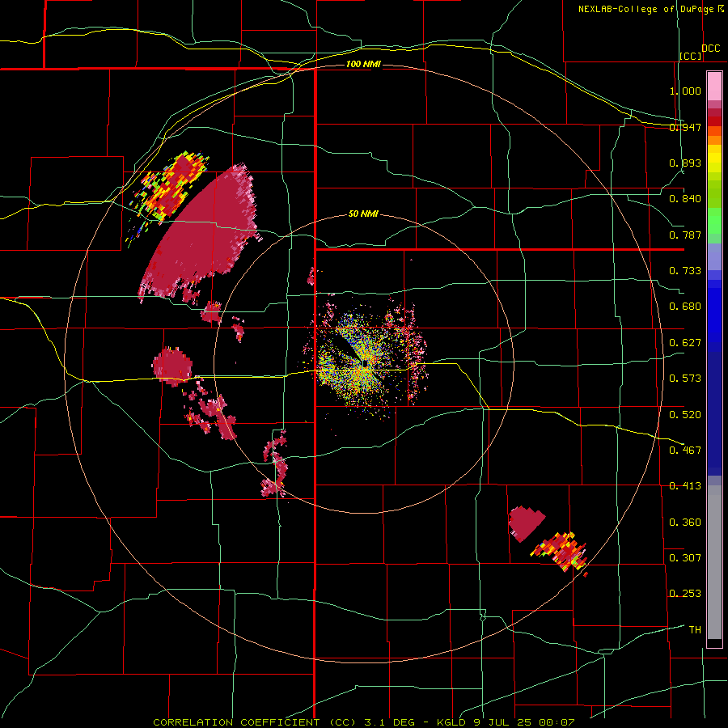
Task: Select the 0.733 scale value
Action: pos(685,271)
